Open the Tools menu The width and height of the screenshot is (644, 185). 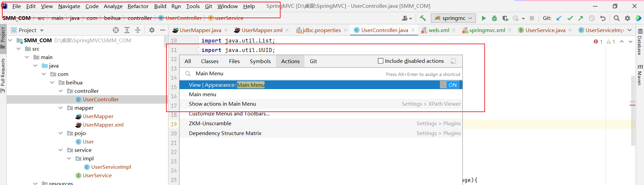pos(193,6)
